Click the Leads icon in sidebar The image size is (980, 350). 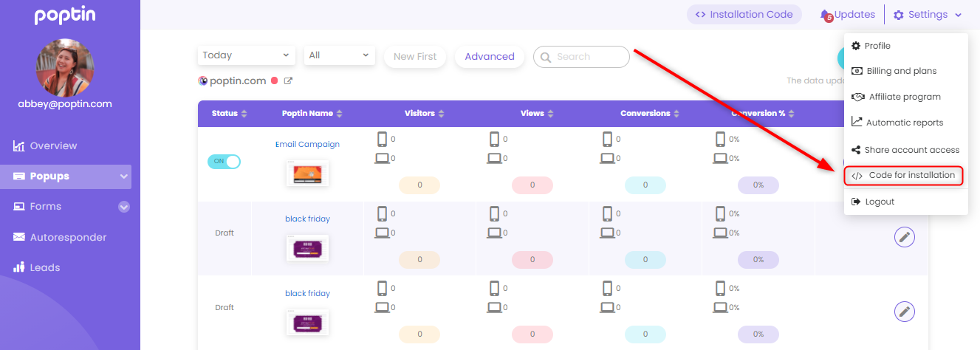pos(19,267)
